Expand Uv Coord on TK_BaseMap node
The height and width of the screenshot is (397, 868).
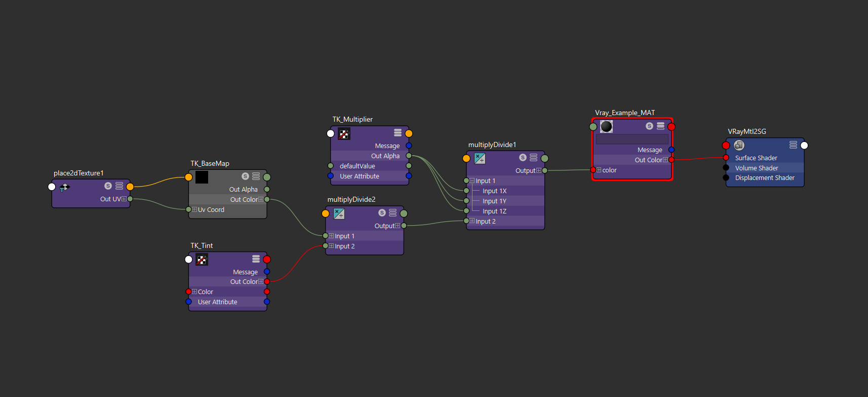pyautogui.click(x=194, y=209)
